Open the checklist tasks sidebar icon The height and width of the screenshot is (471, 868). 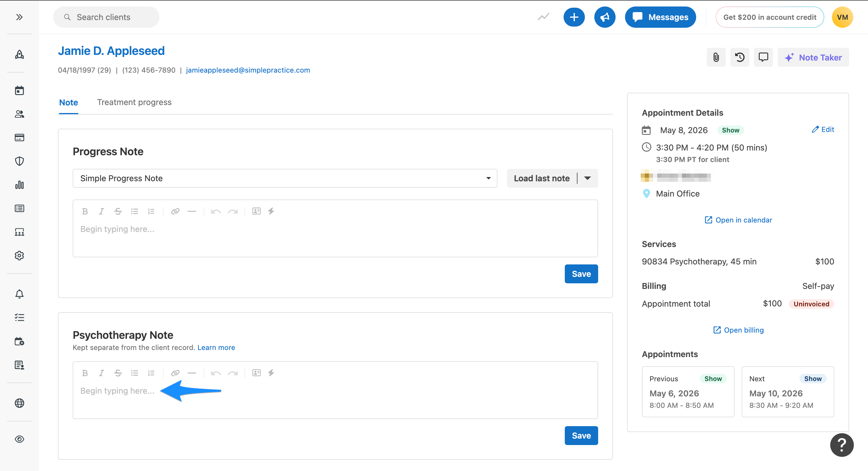point(19,317)
